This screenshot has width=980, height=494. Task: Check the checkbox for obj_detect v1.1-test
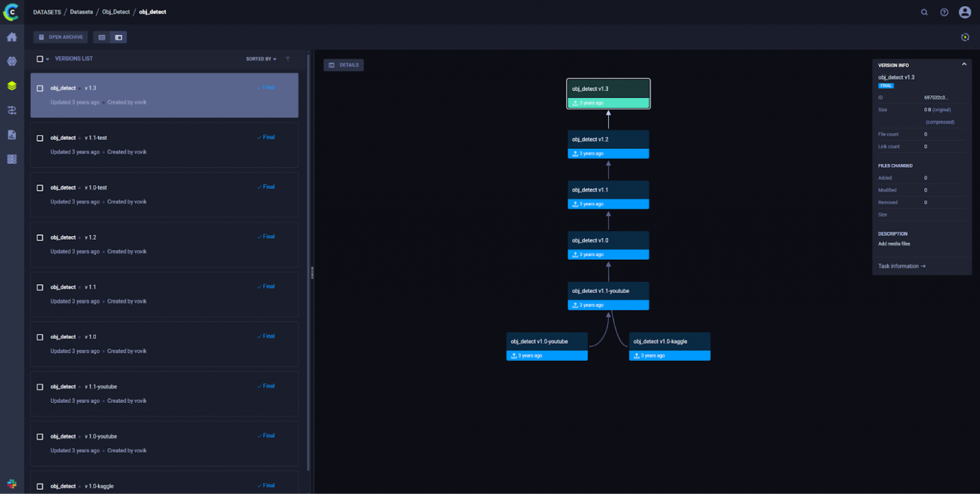point(40,138)
